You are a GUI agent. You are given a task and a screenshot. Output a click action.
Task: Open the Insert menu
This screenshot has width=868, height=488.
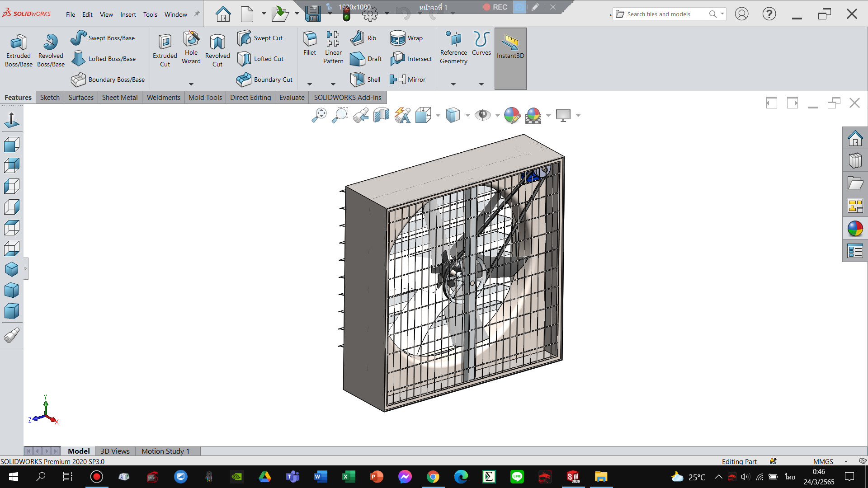click(x=128, y=14)
